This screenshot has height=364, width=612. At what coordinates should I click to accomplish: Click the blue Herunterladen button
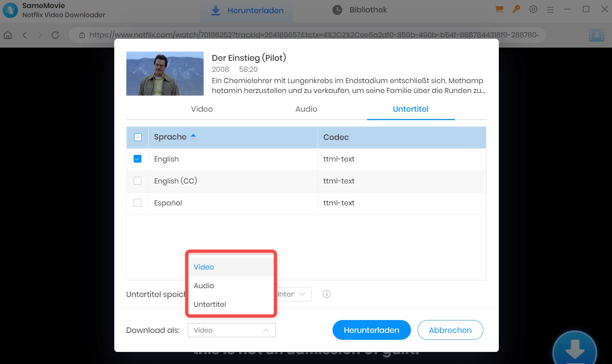(x=371, y=330)
